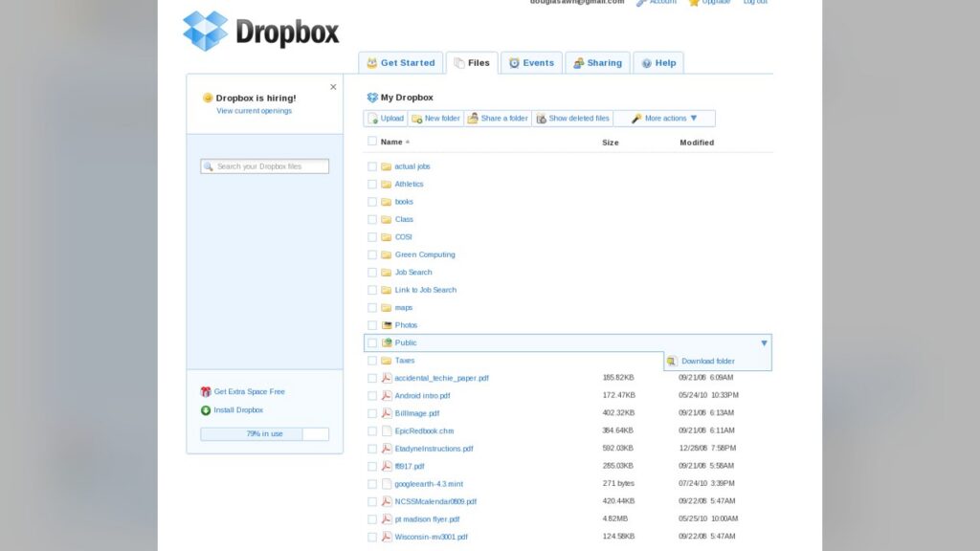Click the Install Dropbox link

coord(238,410)
